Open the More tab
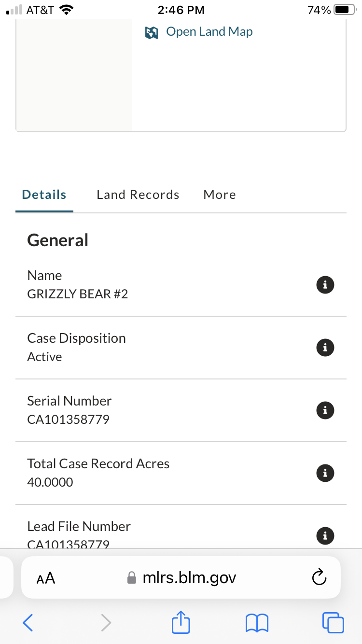362x644 pixels. [220, 195]
